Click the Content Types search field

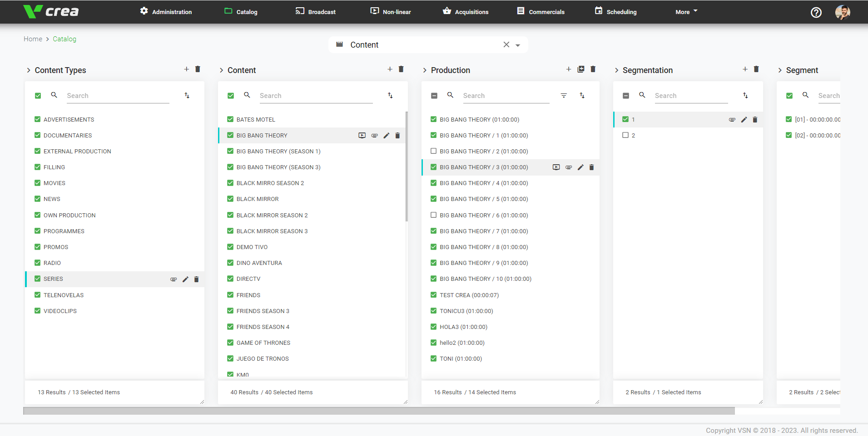click(x=118, y=96)
